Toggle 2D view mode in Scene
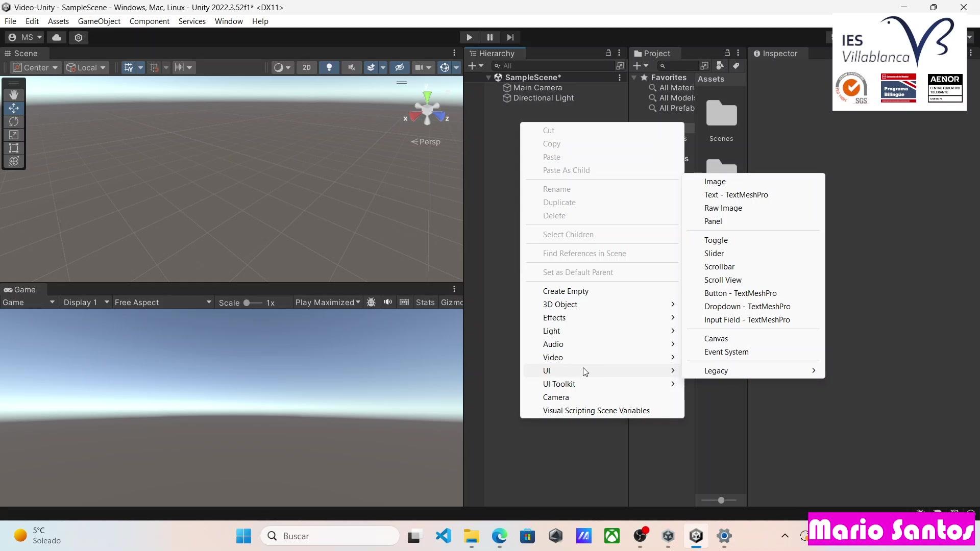The height and width of the screenshot is (551, 980). click(306, 67)
